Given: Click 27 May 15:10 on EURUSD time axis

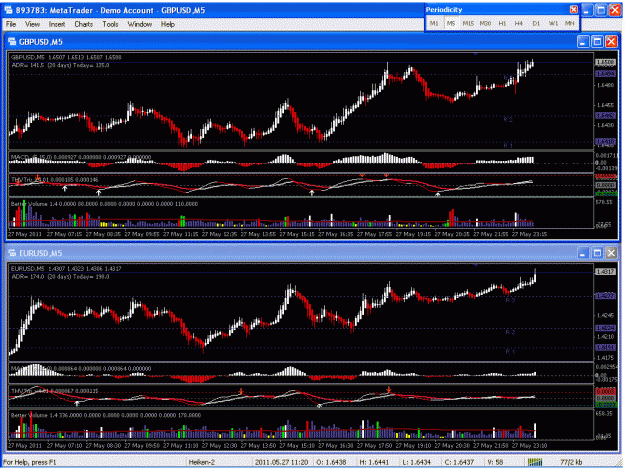Looking at the screenshot, I should 297,445.
